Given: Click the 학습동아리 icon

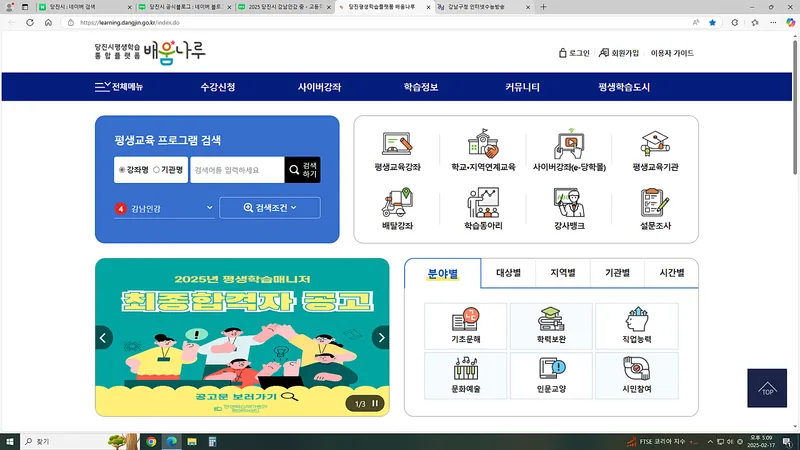Looking at the screenshot, I should [x=483, y=209].
